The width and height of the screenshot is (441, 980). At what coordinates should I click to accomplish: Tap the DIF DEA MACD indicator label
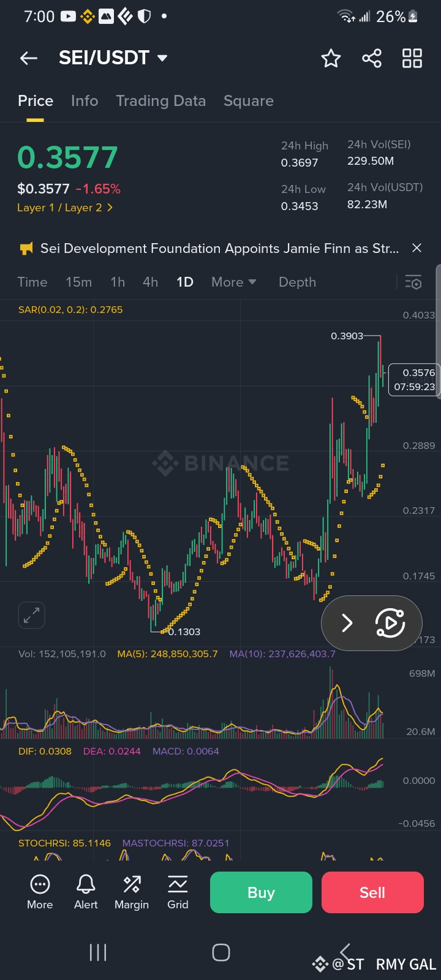click(x=119, y=752)
